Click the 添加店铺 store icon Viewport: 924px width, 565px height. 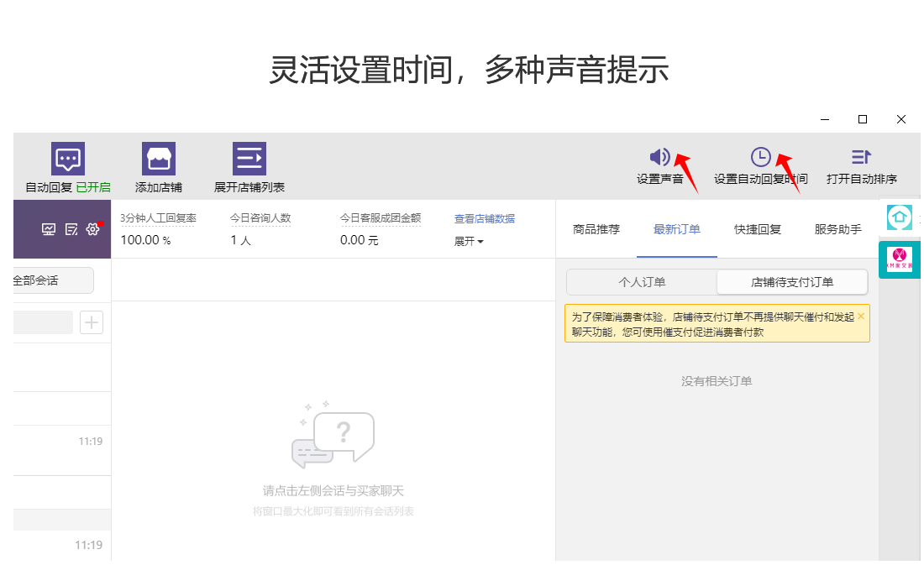tap(158, 159)
